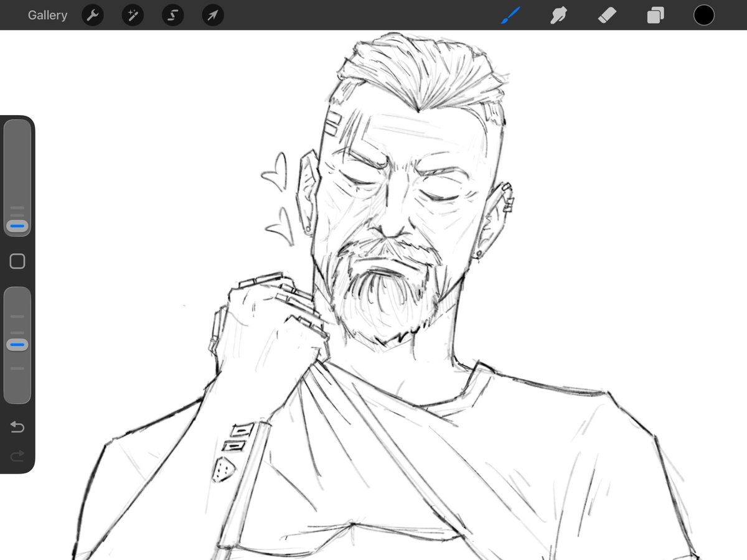
Task: Tap the brush opacity slider handle
Action: (17, 344)
